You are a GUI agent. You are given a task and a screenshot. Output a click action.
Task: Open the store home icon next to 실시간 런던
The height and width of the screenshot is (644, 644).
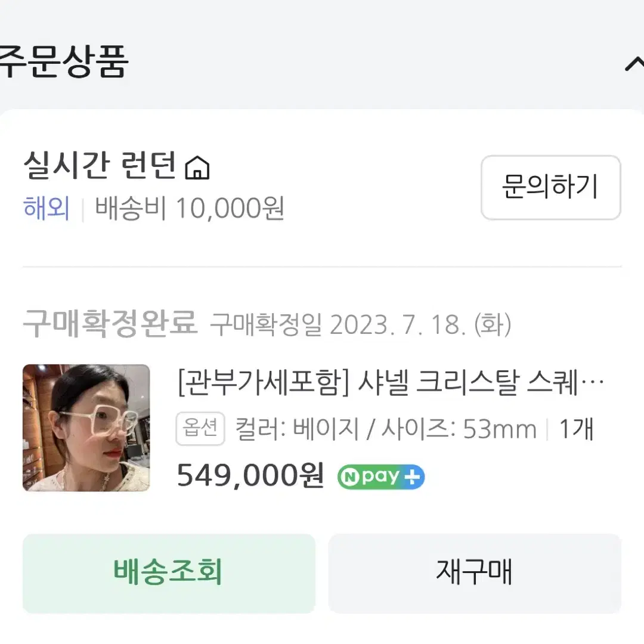197,168
